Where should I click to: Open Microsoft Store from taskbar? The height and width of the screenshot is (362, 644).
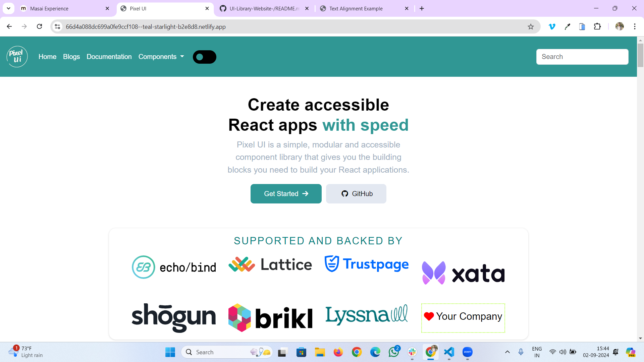coord(301,352)
